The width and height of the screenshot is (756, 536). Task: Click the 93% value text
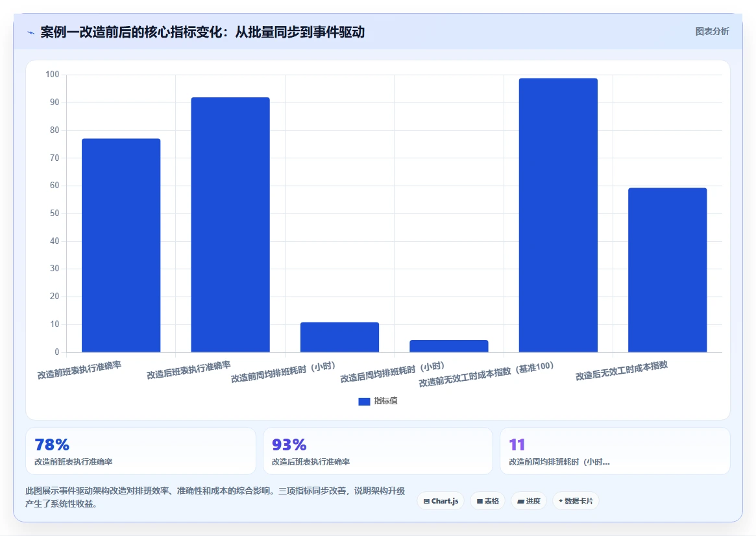pos(289,445)
